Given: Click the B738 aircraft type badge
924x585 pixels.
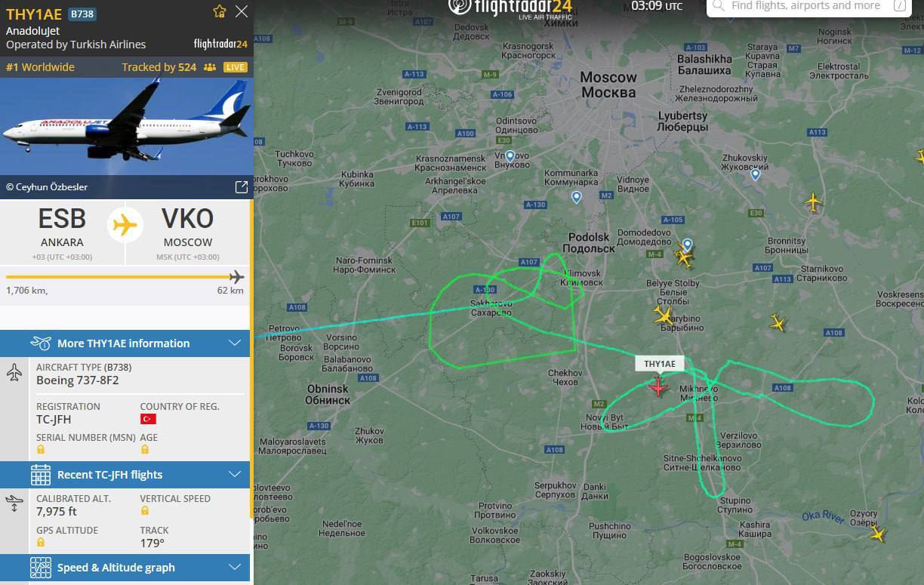Looking at the screenshot, I should point(82,14).
